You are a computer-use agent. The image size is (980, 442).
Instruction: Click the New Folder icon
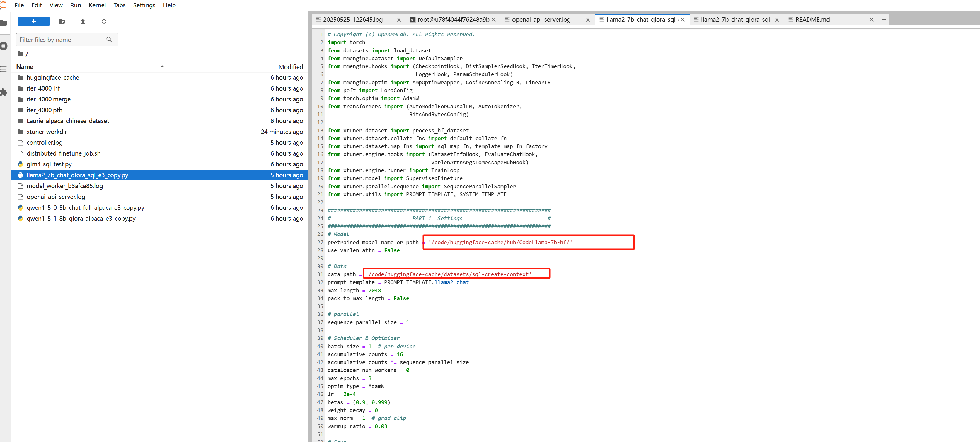click(x=62, y=21)
